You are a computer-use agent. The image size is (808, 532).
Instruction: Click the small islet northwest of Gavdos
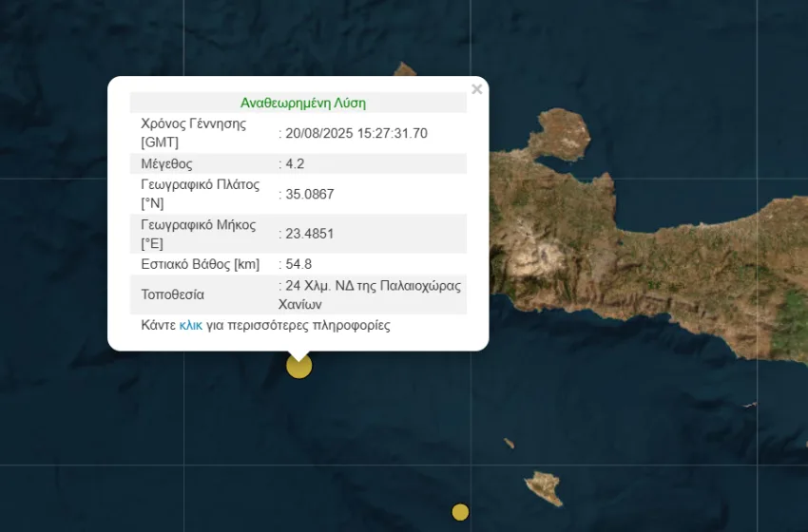pyautogui.click(x=510, y=444)
